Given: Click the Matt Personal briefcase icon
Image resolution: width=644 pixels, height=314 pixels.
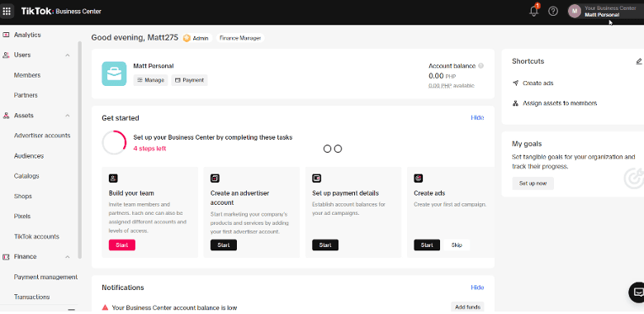Looking at the screenshot, I should (x=114, y=74).
